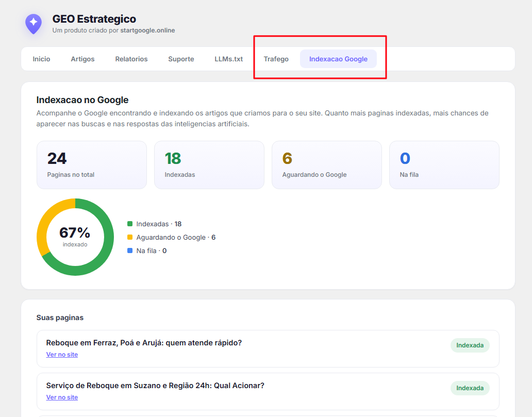Click the 0 Na fila stat card
532x417 pixels.
tap(444, 165)
